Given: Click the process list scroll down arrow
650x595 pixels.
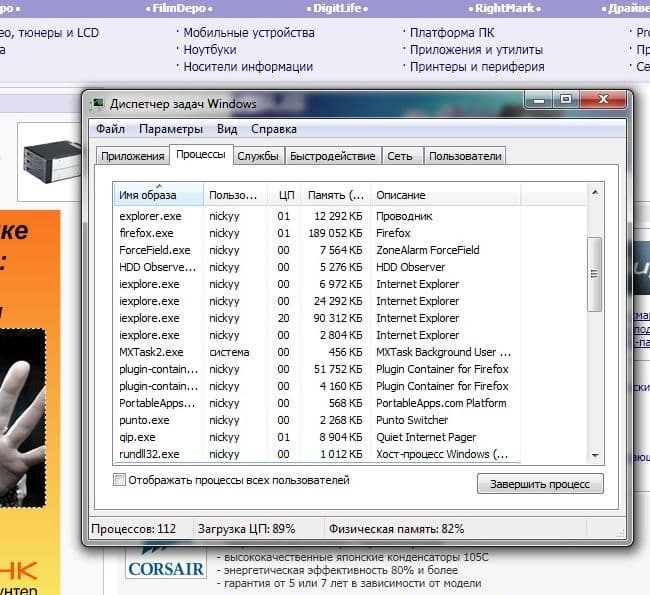Looking at the screenshot, I should click(595, 455).
